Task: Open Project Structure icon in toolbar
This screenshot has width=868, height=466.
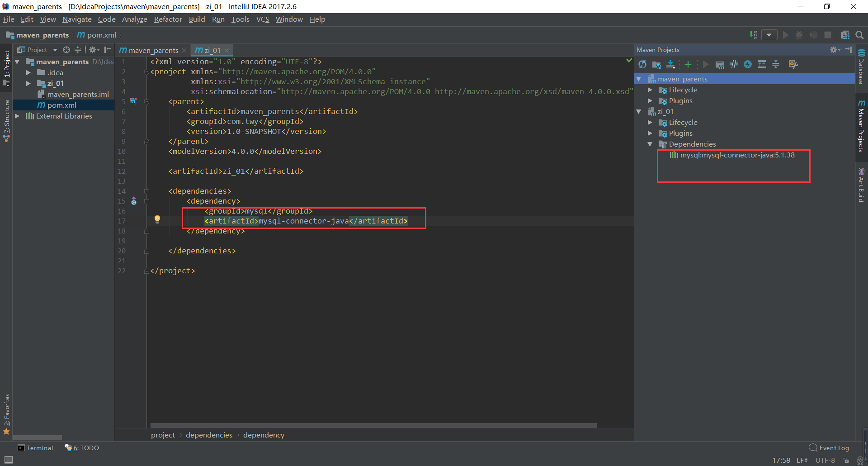Action: 845,35
